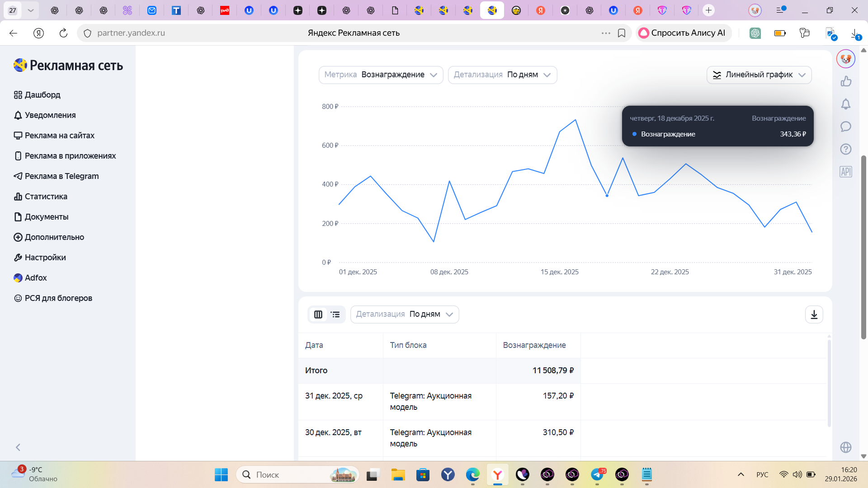This screenshot has height=488, width=868.
Task: Open Статистика in the sidebar menu
Action: 46,197
